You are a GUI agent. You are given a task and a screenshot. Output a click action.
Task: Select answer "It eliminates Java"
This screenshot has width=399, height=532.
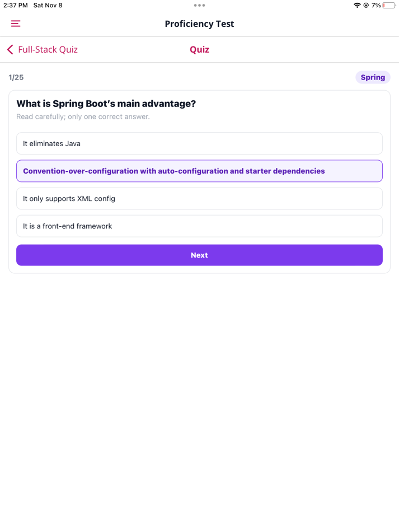pyautogui.click(x=199, y=143)
